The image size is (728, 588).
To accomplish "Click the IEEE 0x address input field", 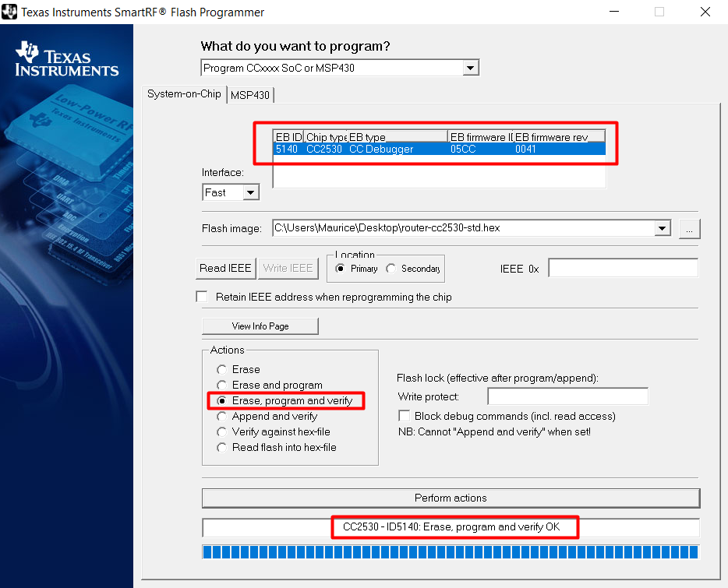I will pos(623,268).
